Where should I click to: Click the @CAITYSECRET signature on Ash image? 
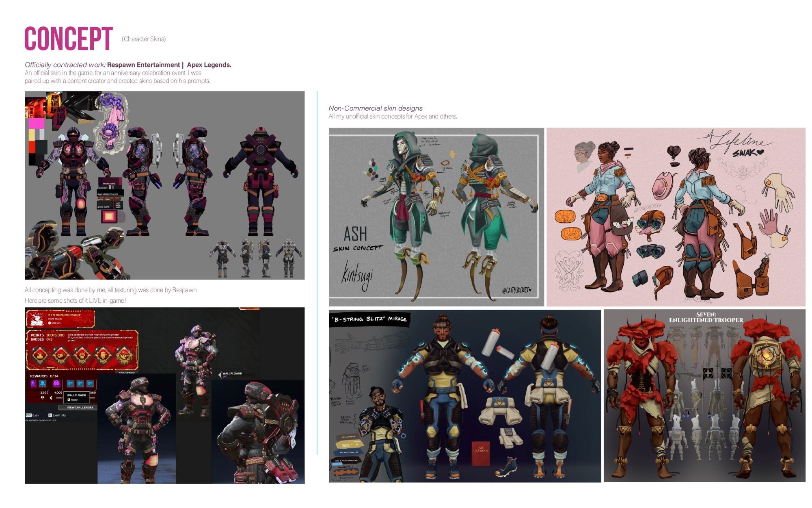click(x=516, y=290)
